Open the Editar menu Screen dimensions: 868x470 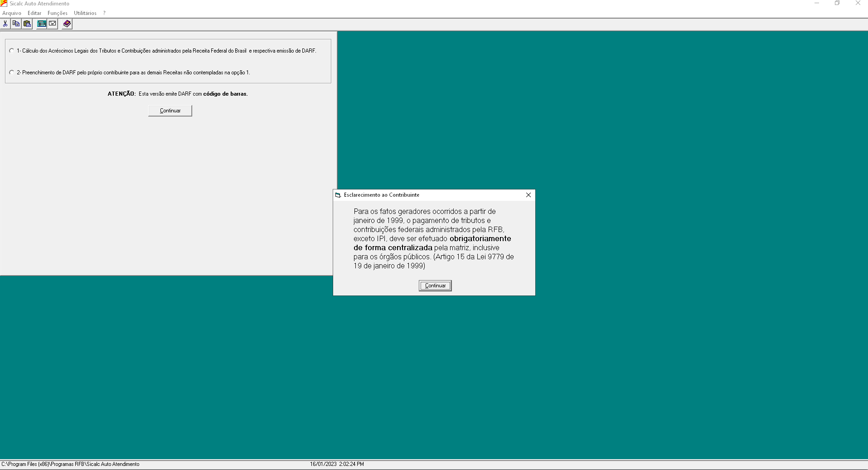coord(34,13)
